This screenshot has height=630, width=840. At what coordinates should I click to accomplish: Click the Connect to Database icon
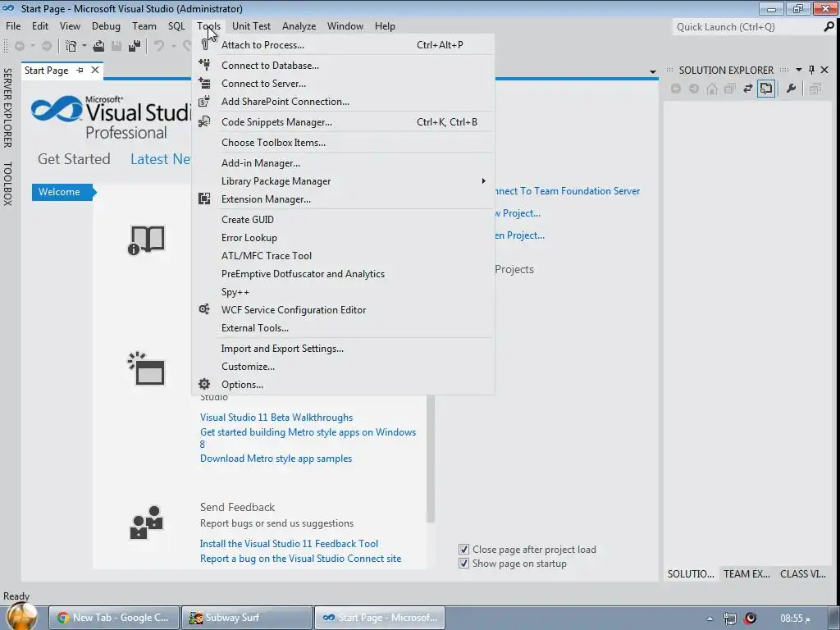pyautogui.click(x=204, y=65)
